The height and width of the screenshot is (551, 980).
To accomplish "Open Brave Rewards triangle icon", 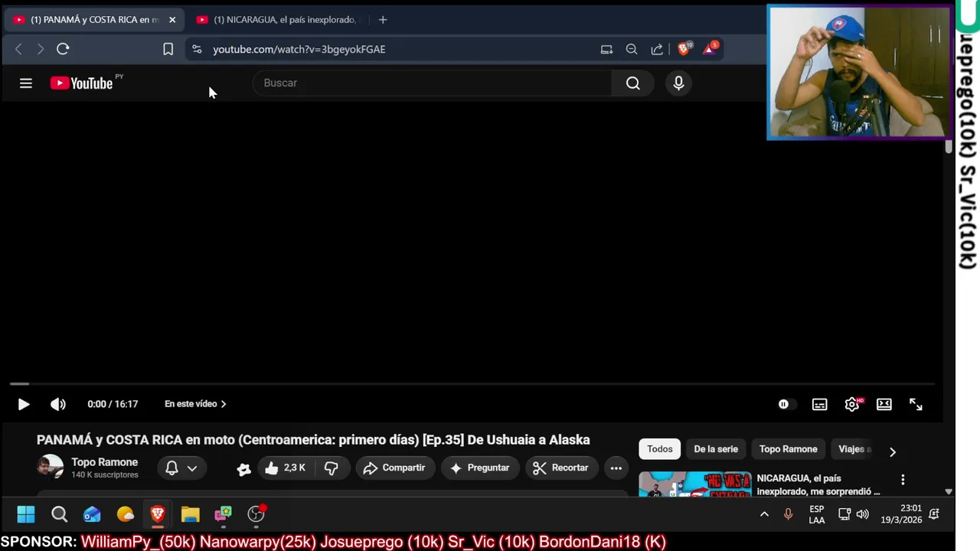I will pos(710,48).
